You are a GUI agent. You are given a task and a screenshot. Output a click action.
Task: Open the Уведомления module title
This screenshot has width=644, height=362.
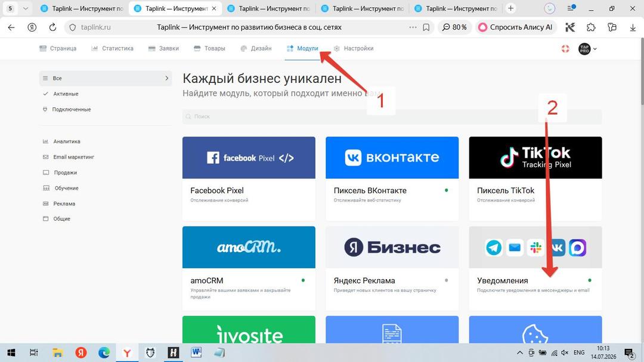[x=502, y=281]
